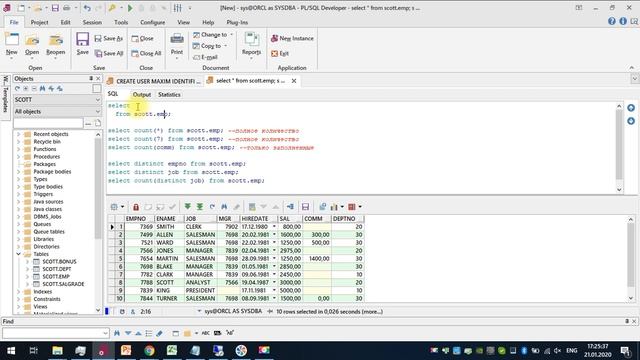Open dropdown arrow beside grid options icon
Screen dimensions: 640x360
[x=122, y=207]
